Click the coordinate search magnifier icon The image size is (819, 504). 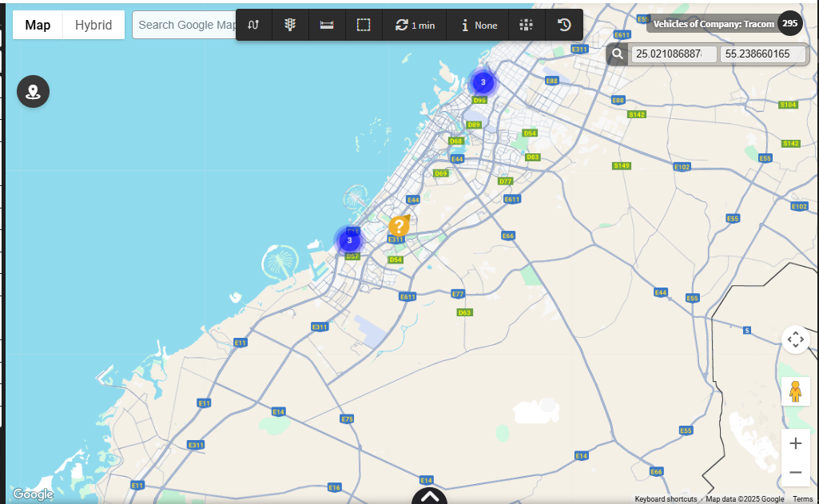(x=617, y=54)
